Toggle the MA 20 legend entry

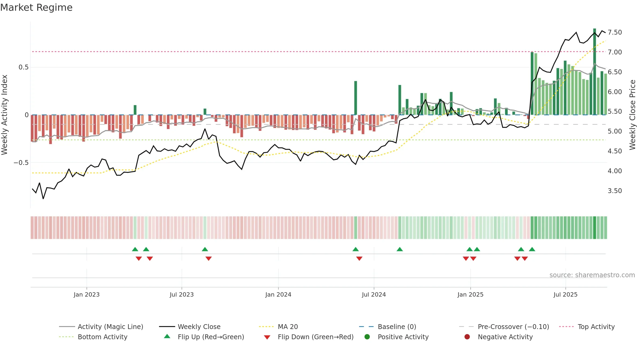278,327
